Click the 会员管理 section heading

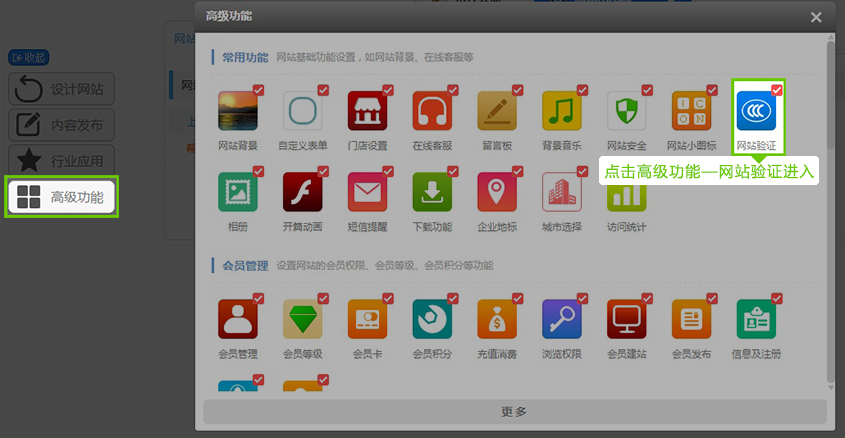point(245,265)
